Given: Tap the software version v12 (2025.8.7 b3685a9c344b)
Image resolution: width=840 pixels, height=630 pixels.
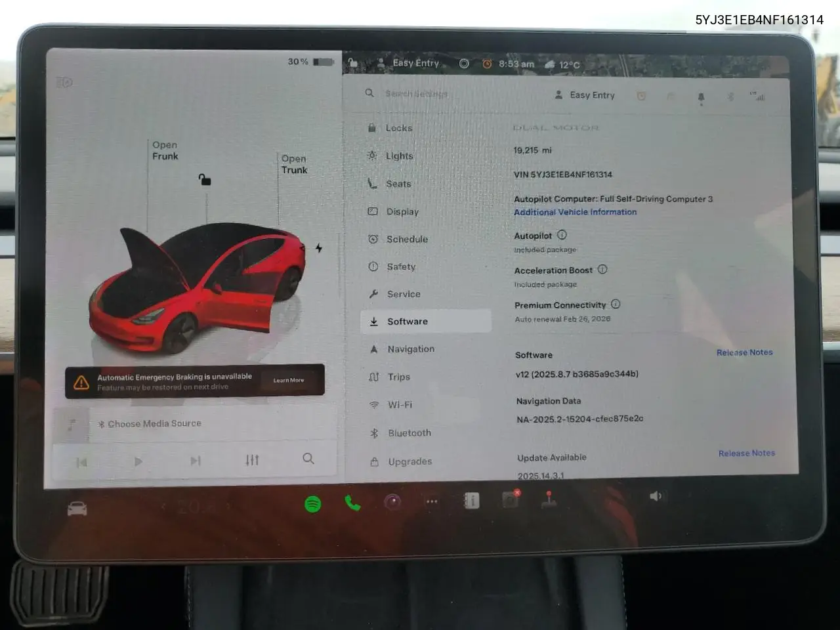Looking at the screenshot, I should click(577, 374).
